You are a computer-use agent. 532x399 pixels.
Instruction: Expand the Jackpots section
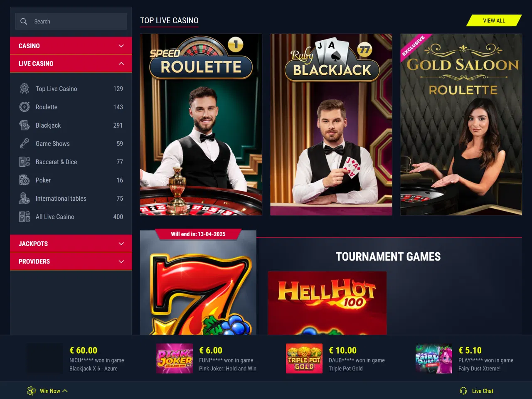click(x=71, y=244)
